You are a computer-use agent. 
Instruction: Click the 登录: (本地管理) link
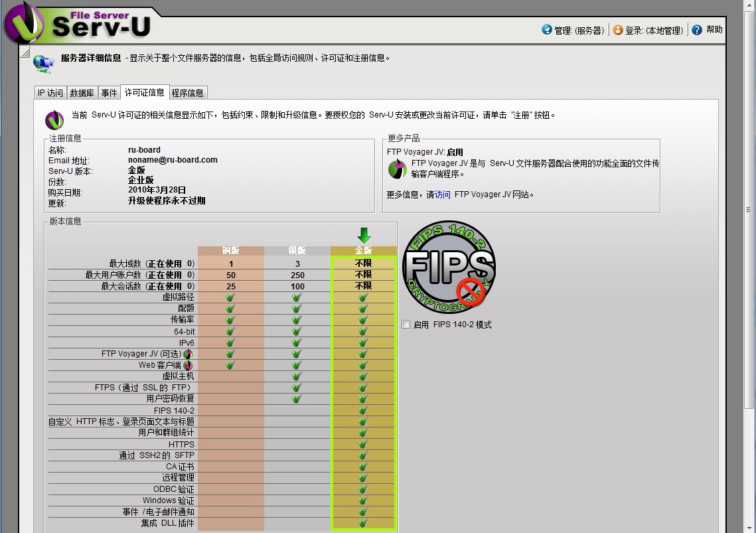point(654,31)
